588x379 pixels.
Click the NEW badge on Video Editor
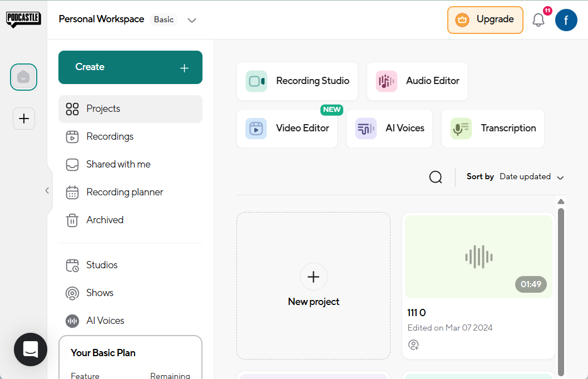click(x=332, y=110)
